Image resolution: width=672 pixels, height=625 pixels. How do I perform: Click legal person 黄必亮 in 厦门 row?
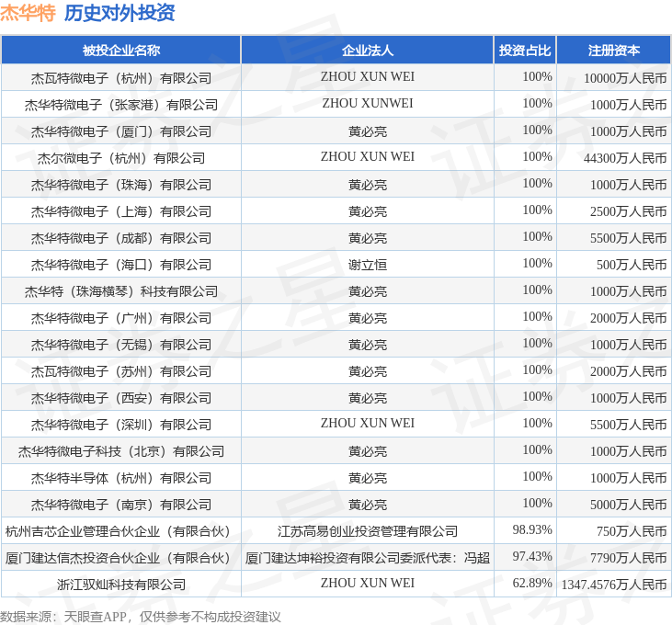click(368, 131)
